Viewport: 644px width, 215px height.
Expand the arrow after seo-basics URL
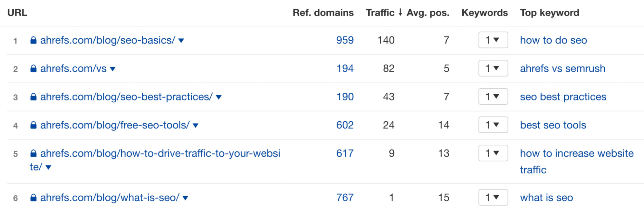[x=181, y=41]
